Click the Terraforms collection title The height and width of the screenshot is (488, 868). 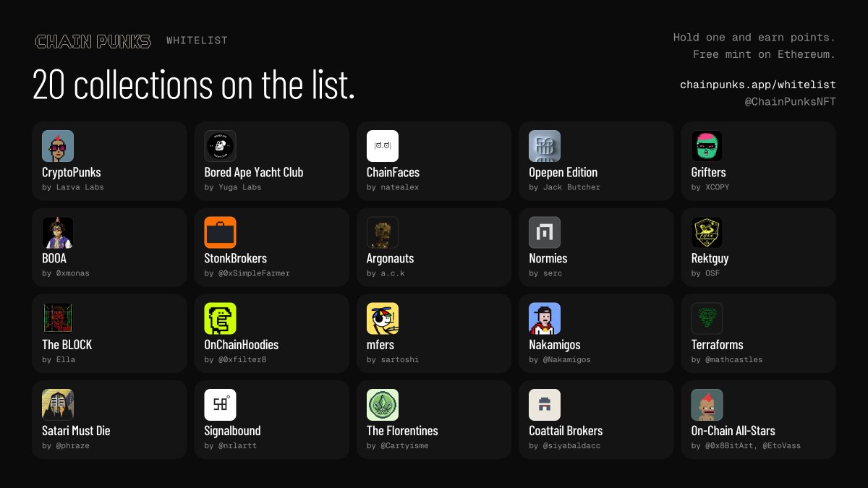coord(718,344)
